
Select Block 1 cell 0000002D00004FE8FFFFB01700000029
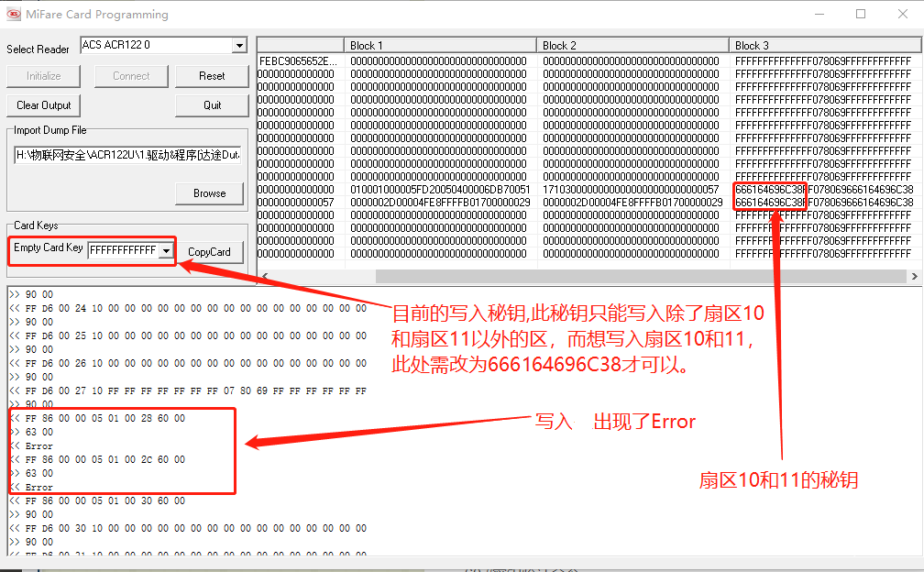(x=440, y=203)
